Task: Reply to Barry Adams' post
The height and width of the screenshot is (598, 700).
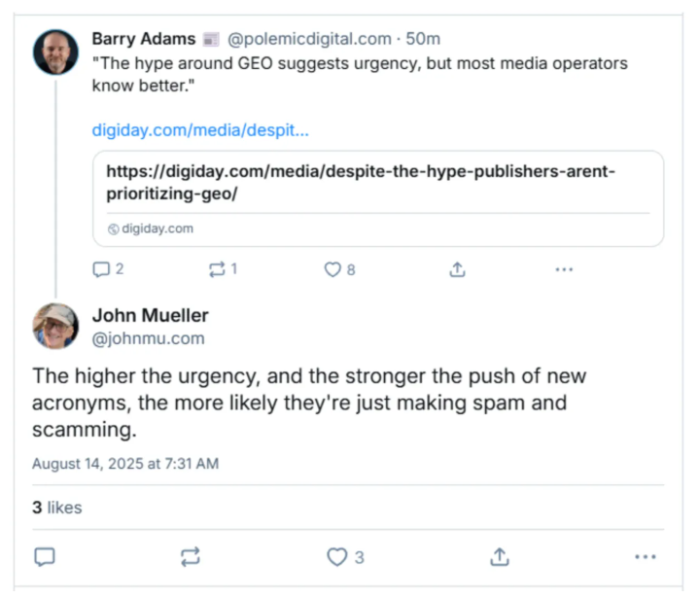Action: [x=102, y=270]
